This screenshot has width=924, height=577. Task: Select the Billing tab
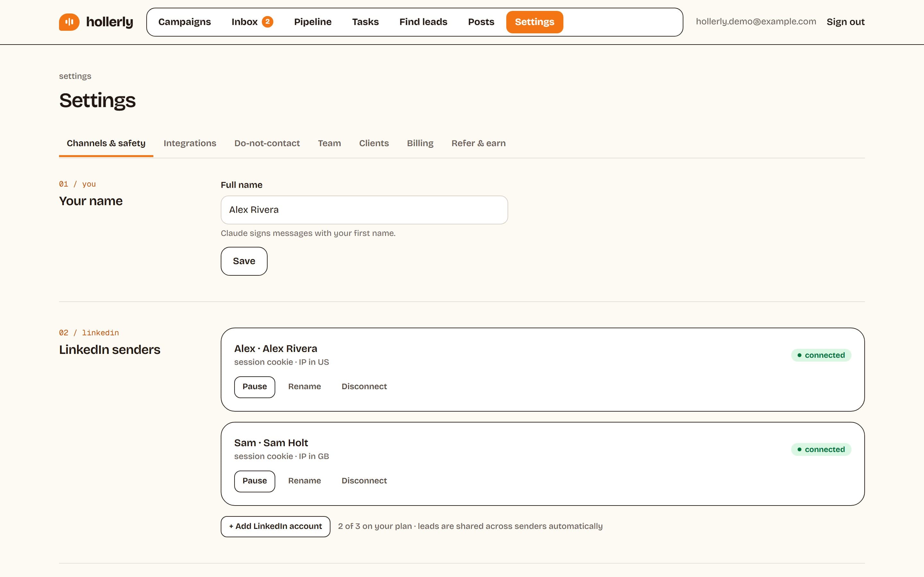(x=420, y=143)
